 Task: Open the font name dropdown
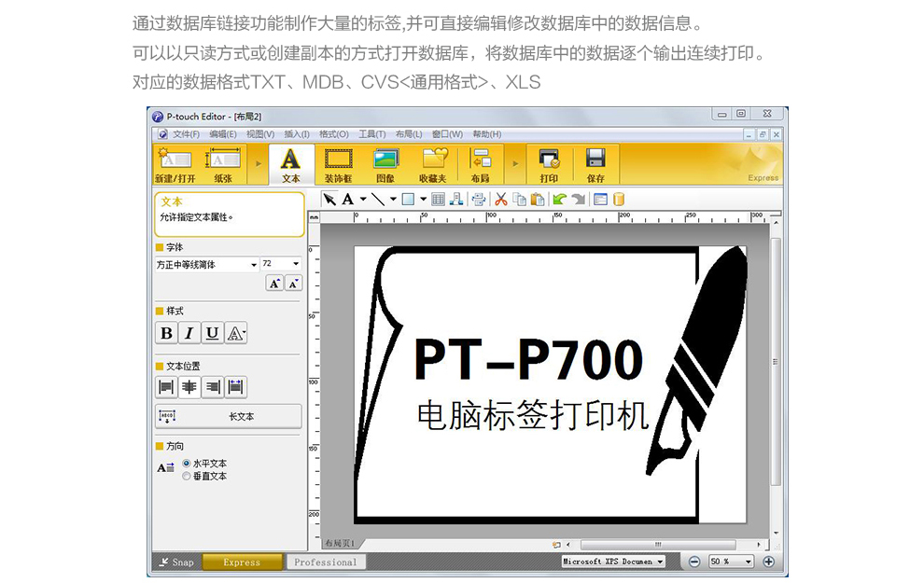(x=254, y=264)
